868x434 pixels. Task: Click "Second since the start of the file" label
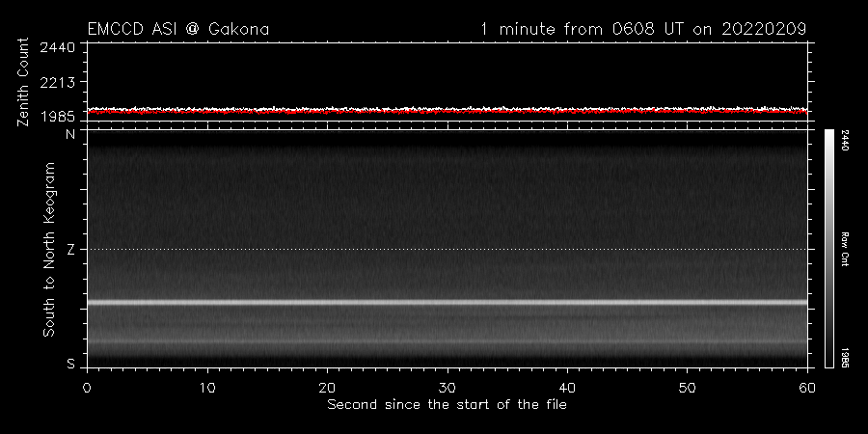pyautogui.click(x=448, y=405)
